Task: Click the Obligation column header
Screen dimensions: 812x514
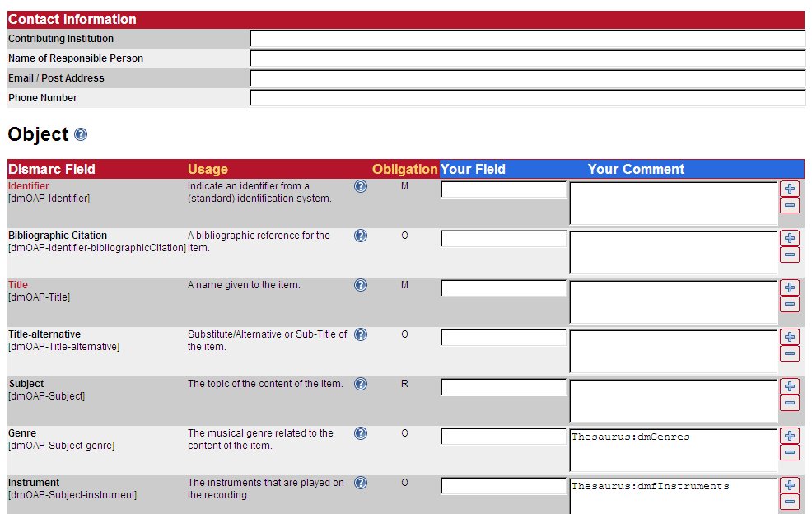Action: [405, 170]
